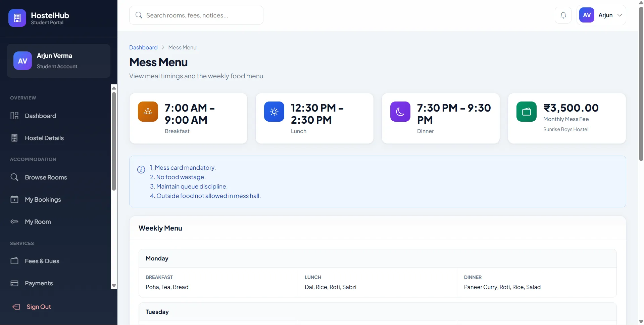Go to Browse Rooms in the sidebar
The height and width of the screenshot is (325, 644).
(55, 177)
